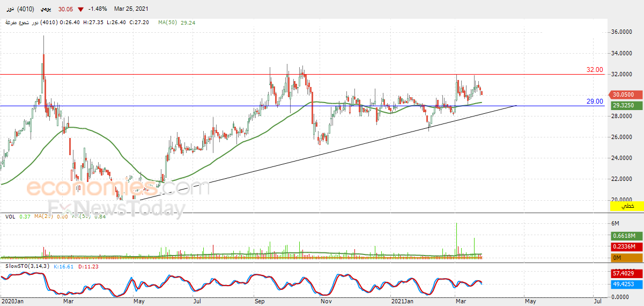The image size is (644, 306).
Task: Click the 'Nov' time axis label
Action: coord(325,302)
